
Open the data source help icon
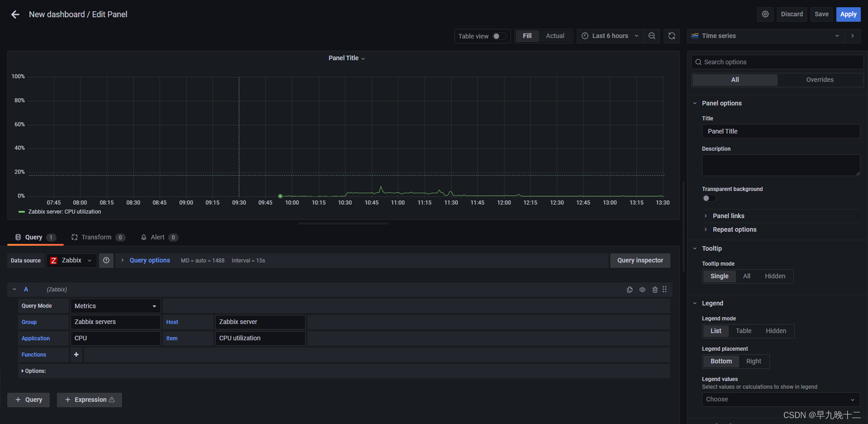pyautogui.click(x=106, y=260)
